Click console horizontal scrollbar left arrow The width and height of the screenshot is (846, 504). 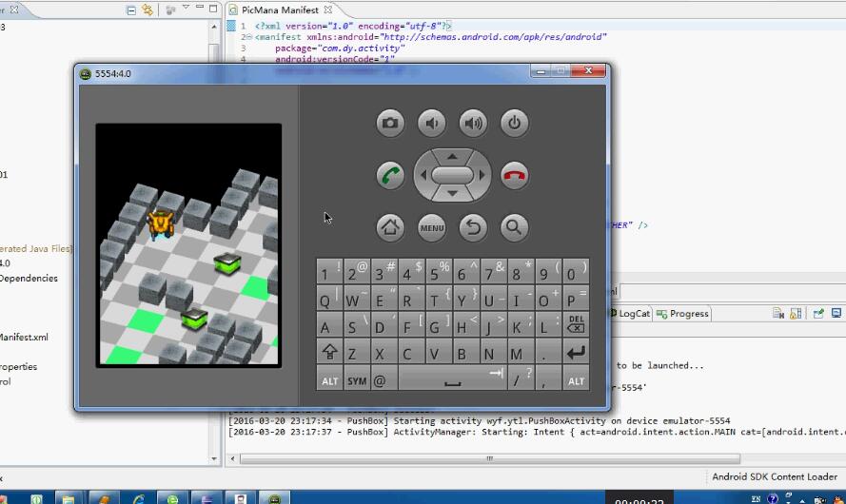(x=232, y=458)
